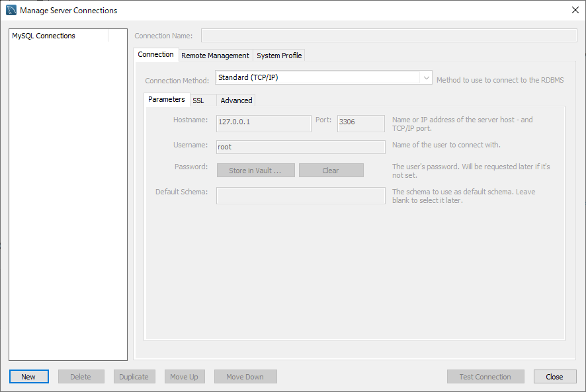The image size is (586, 392).
Task: Open the Remote Management tab
Action: point(215,56)
